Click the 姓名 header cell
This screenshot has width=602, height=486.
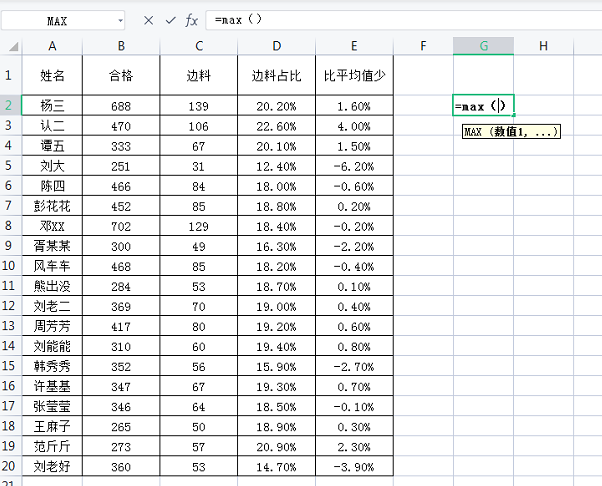coord(52,76)
